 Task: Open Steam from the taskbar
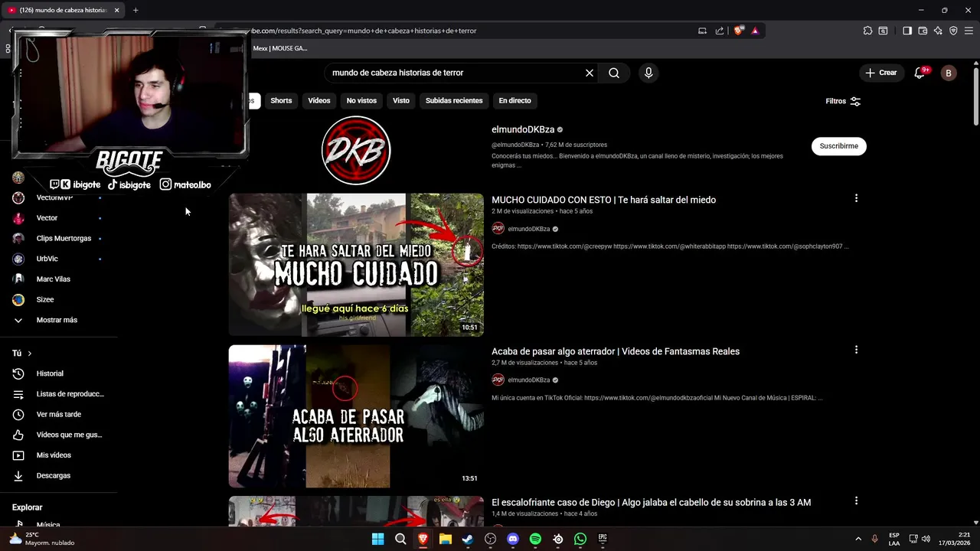[468, 539]
